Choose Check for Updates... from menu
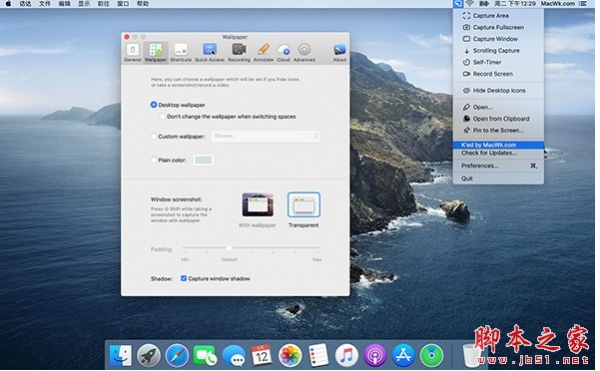The width and height of the screenshot is (600, 371). (x=498, y=153)
